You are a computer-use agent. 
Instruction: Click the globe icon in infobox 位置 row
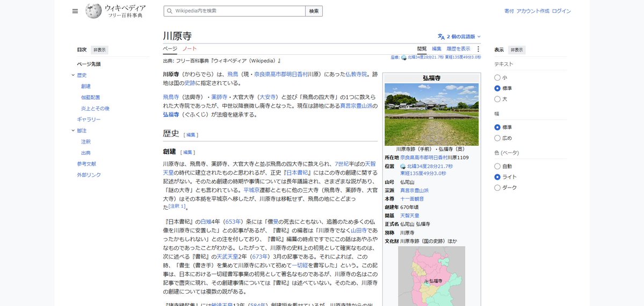coord(403,167)
